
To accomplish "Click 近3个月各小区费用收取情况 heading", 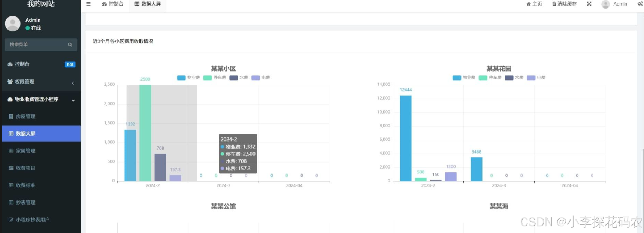I will click(123, 41).
